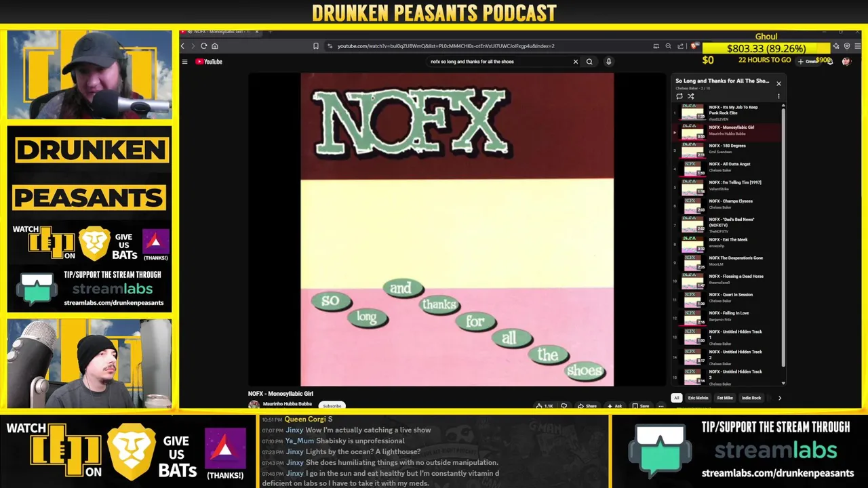
Task: Click the browser address bar URL
Action: pyautogui.click(x=446, y=46)
